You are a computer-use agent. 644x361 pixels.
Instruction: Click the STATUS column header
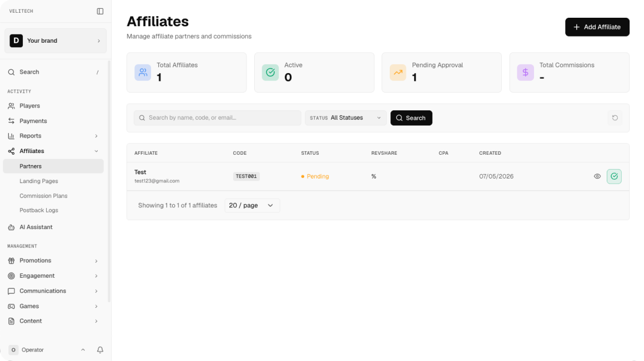click(310, 153)
